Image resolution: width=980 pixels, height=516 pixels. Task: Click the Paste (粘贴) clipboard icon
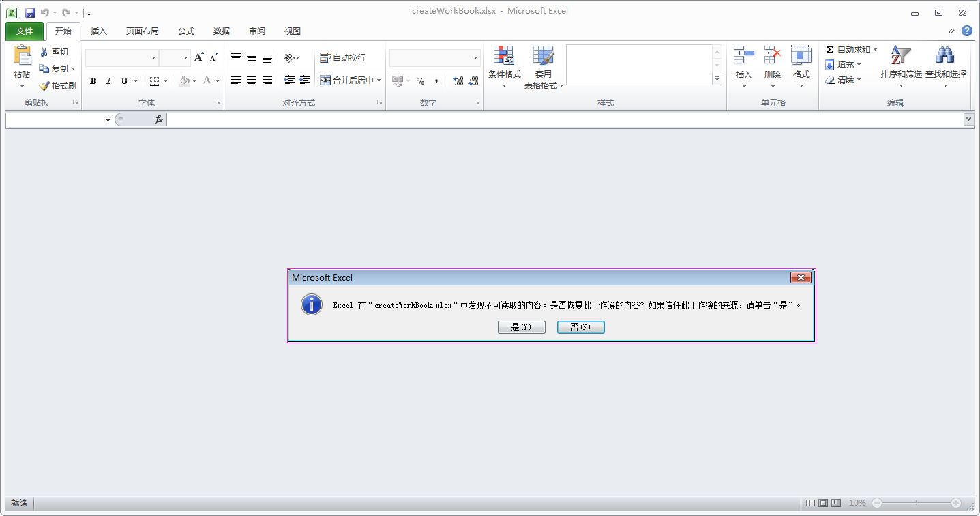click(x=22, y=56)
